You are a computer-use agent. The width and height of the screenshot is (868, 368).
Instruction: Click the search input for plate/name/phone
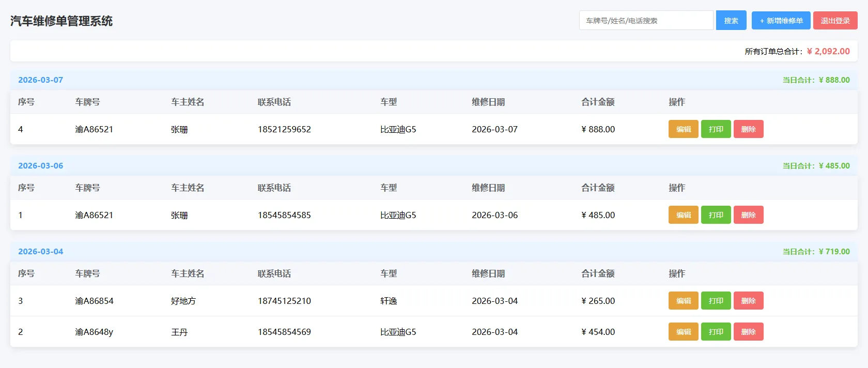pyautogui.click(x=646, y=21)
